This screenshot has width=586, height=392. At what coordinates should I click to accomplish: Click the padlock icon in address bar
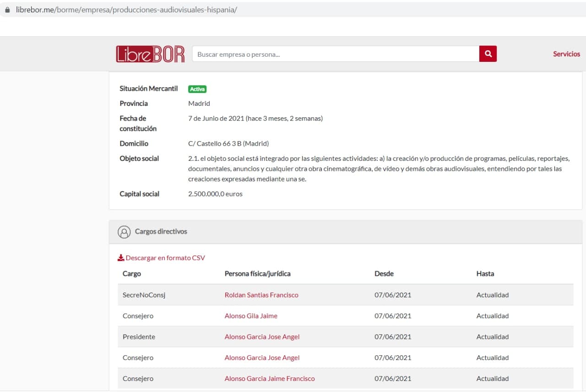tap(7, 10)
